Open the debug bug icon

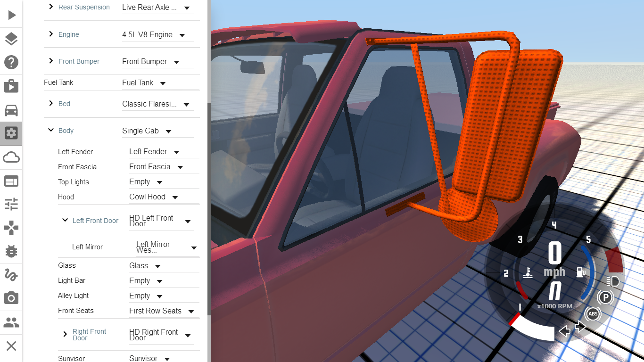11,251
